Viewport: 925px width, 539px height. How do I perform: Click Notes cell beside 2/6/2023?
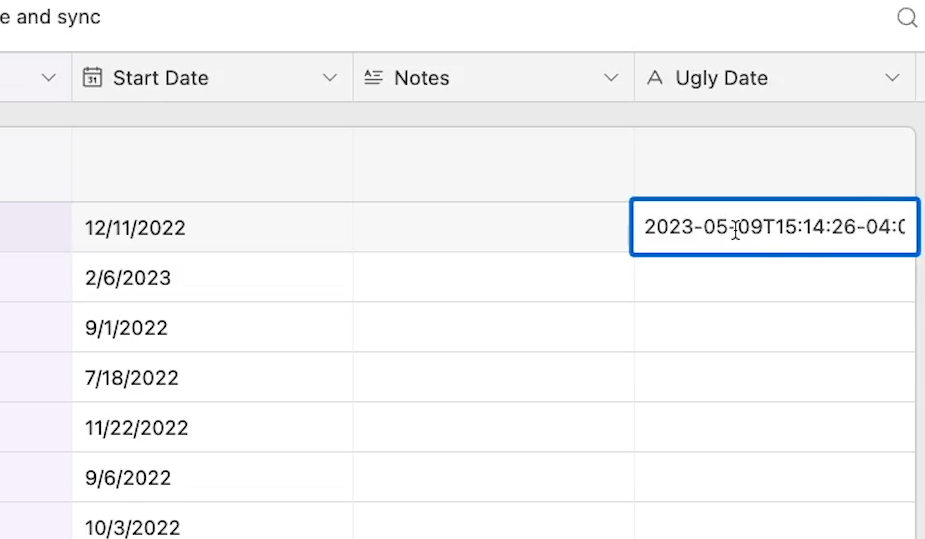click(494, 277)
